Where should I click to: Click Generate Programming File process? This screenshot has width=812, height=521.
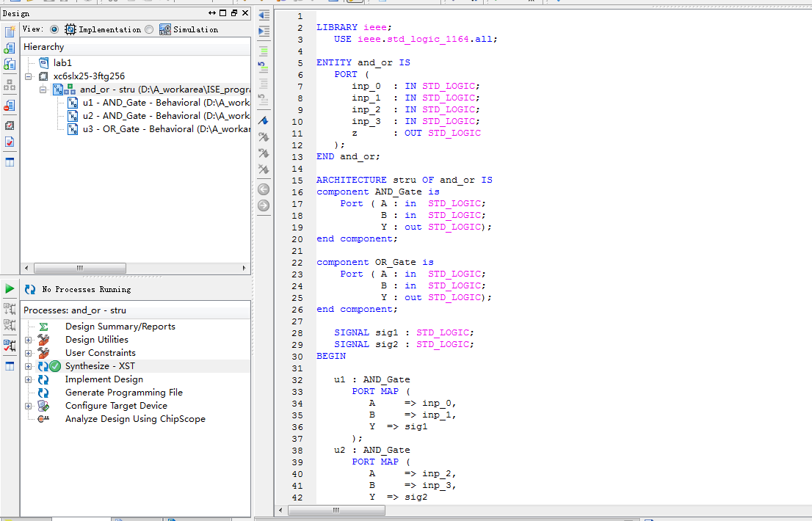(x=123, y=393)
